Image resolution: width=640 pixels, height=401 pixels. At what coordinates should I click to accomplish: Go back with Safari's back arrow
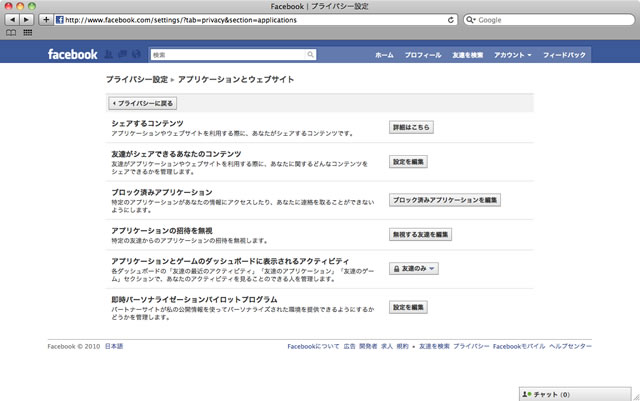(x=12, y=20)
